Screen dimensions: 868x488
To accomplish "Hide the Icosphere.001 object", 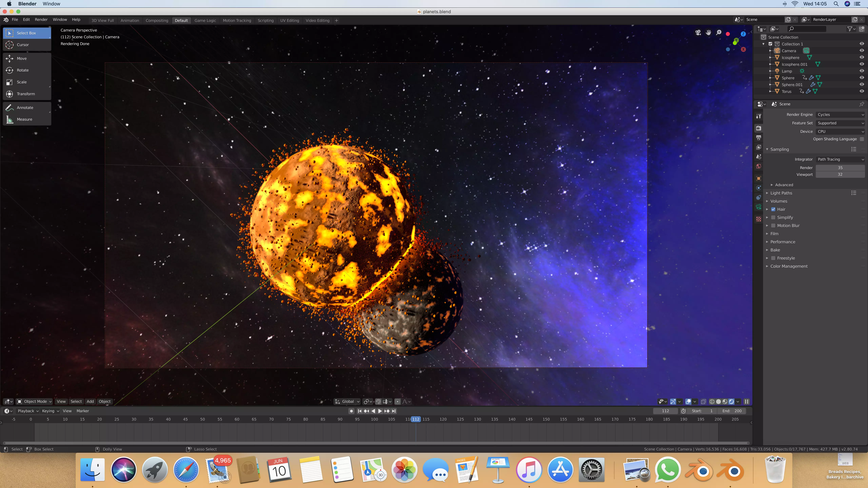I will pos(862,64).
